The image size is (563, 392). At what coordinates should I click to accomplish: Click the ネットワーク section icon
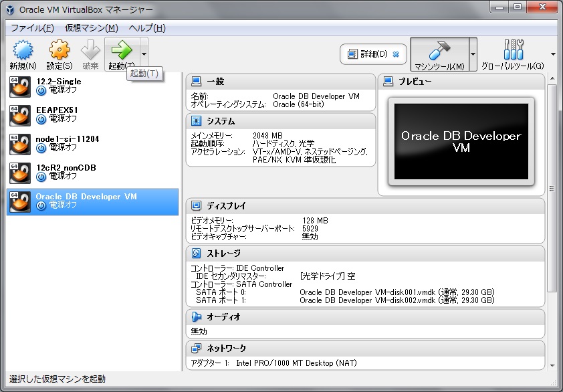point(196,348)
